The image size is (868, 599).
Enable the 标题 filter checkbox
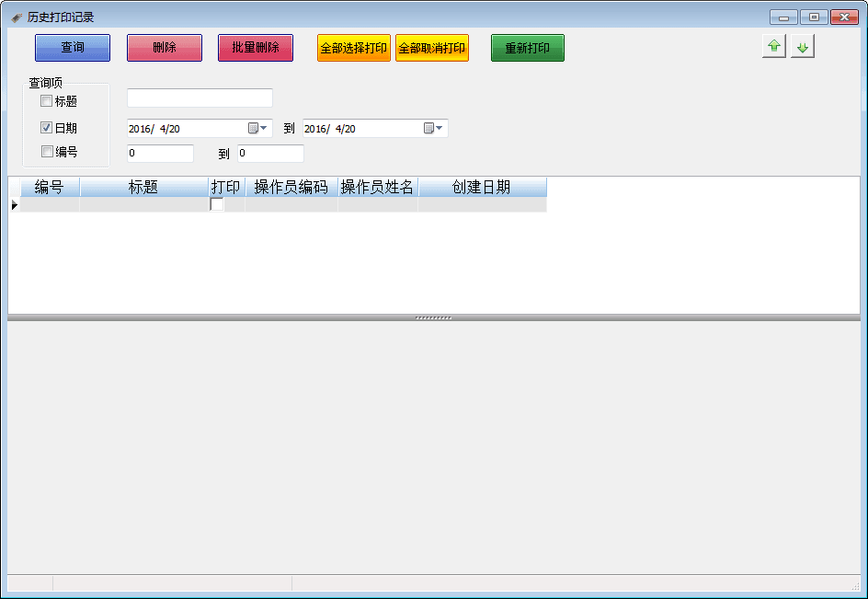47,101
